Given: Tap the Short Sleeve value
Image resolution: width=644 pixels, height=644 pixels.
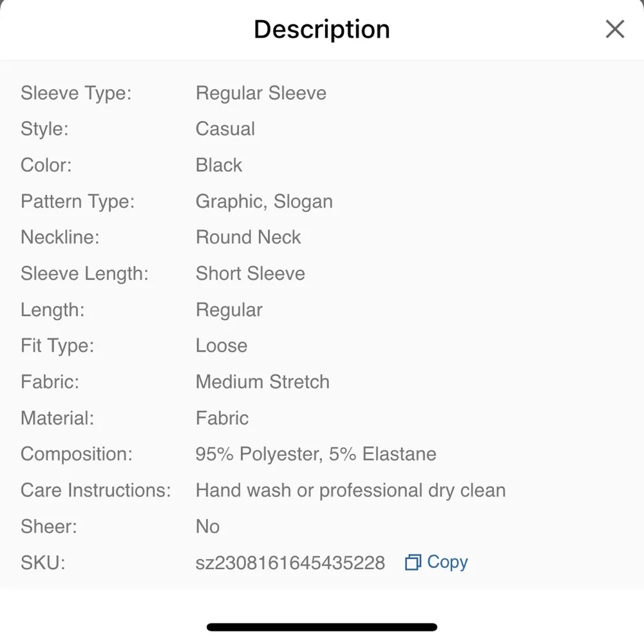Looking at the screenshot, I should coord(250,274).
